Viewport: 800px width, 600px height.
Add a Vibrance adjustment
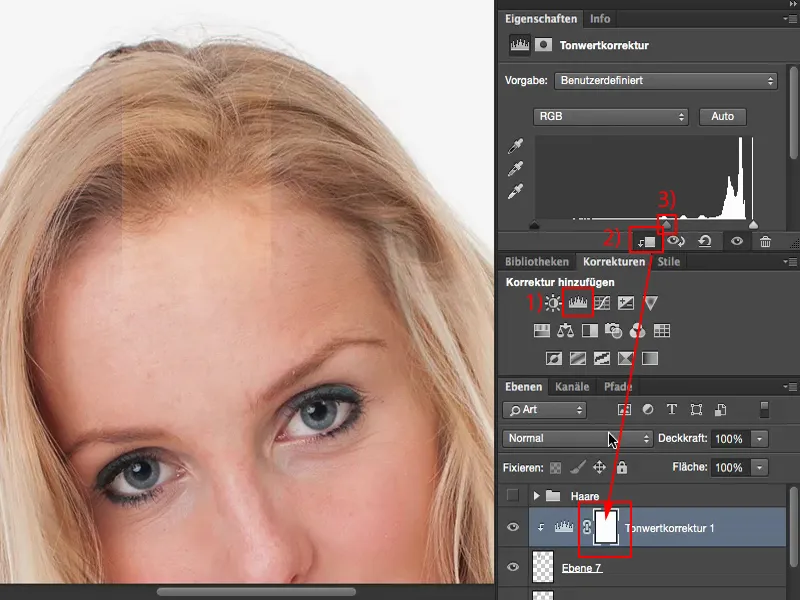(x=651, y=303)
